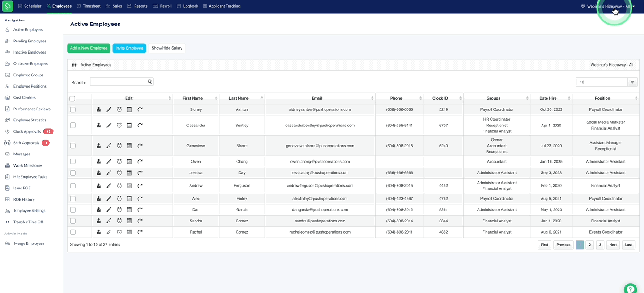
Task: Check the box for Genevieve Bloore
Action: 73,146
